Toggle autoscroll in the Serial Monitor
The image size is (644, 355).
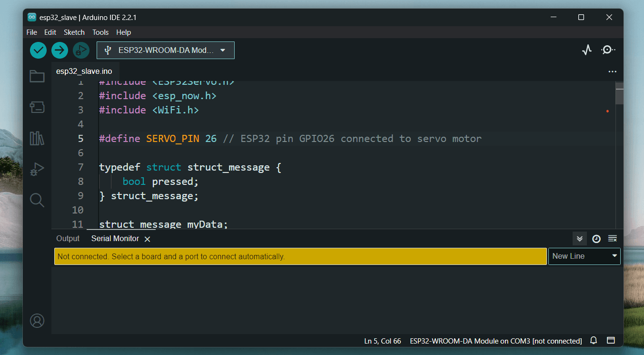579,239
